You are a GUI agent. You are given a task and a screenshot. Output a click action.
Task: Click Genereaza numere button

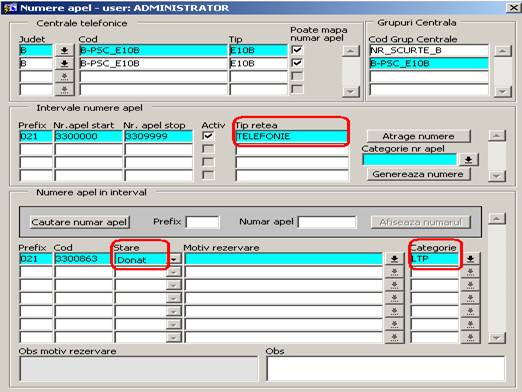coord(418,174)
